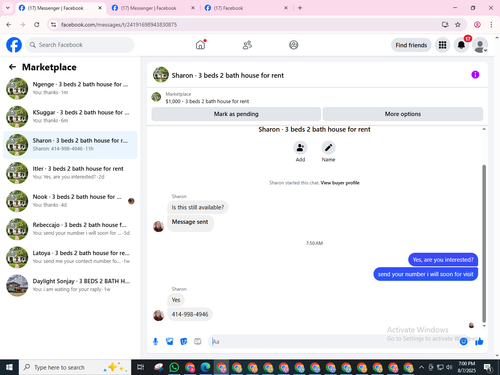Click the Find friends button
The width and height of the screenshot is (500, 375).
tap(411, 45)
